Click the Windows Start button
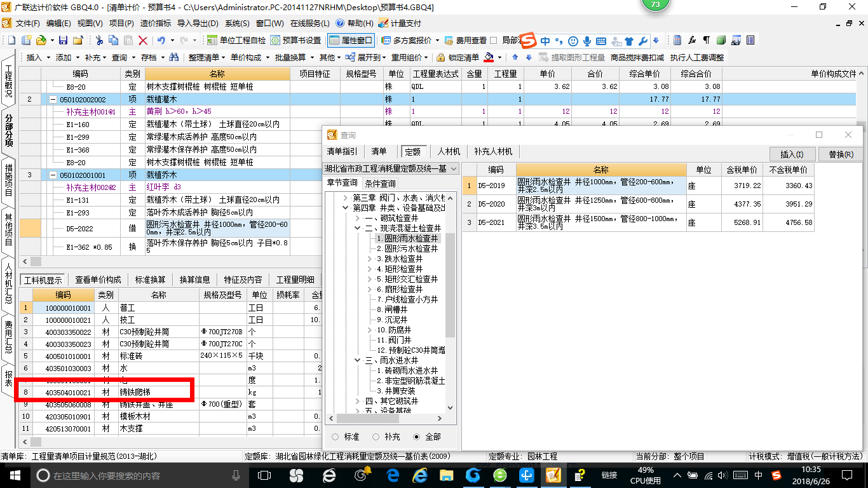The height and width of the screenshot is (488, 868). point(15,475)
